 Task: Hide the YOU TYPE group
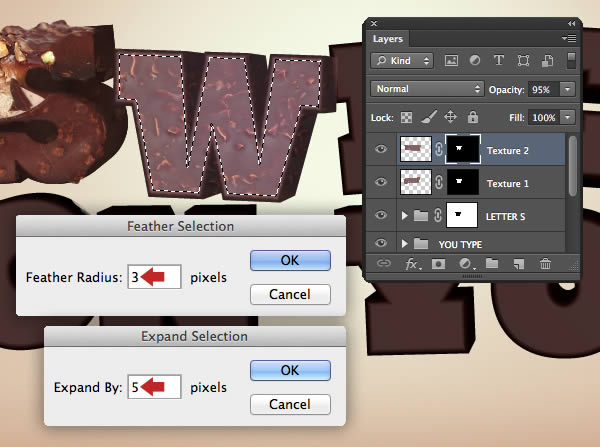[381, 243]
